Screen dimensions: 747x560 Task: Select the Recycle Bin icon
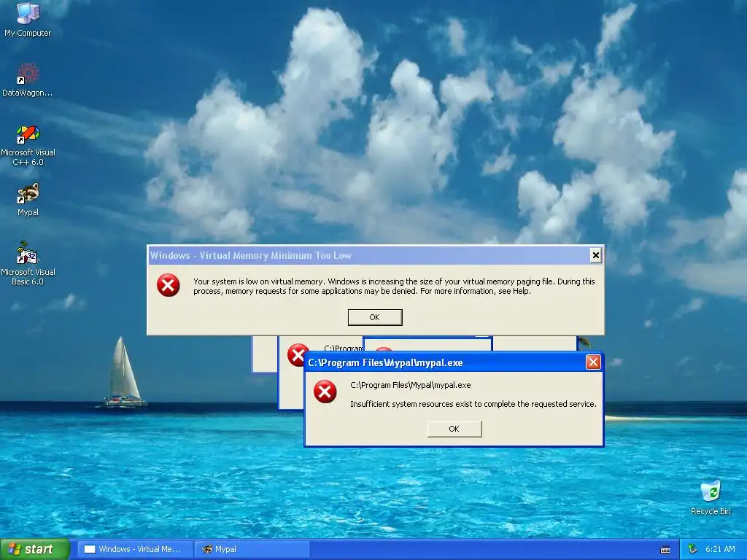point(711,497)
